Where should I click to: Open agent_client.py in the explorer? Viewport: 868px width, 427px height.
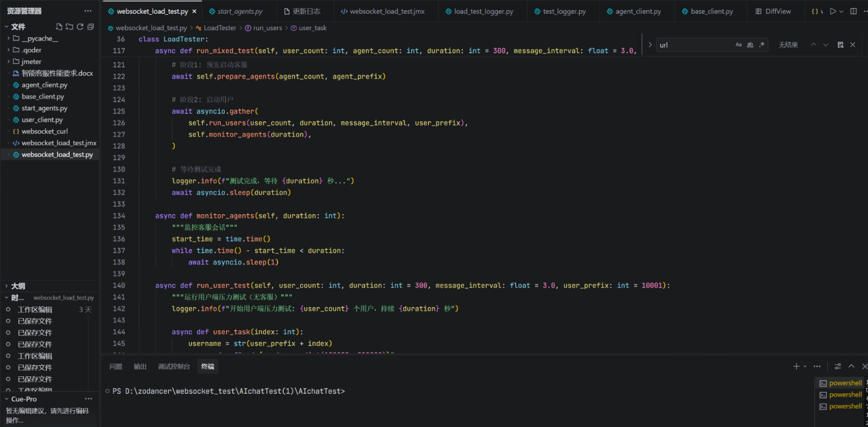pyautogui.click(x=50, y=85)
